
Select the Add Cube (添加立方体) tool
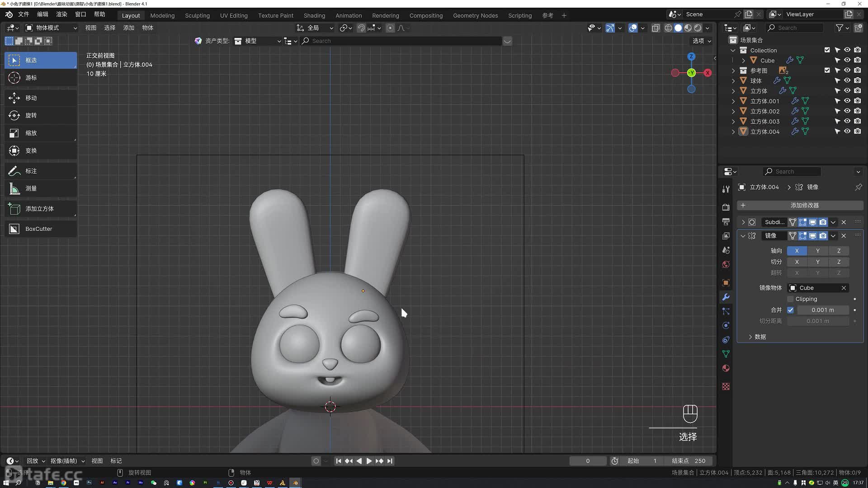[41, 209]
